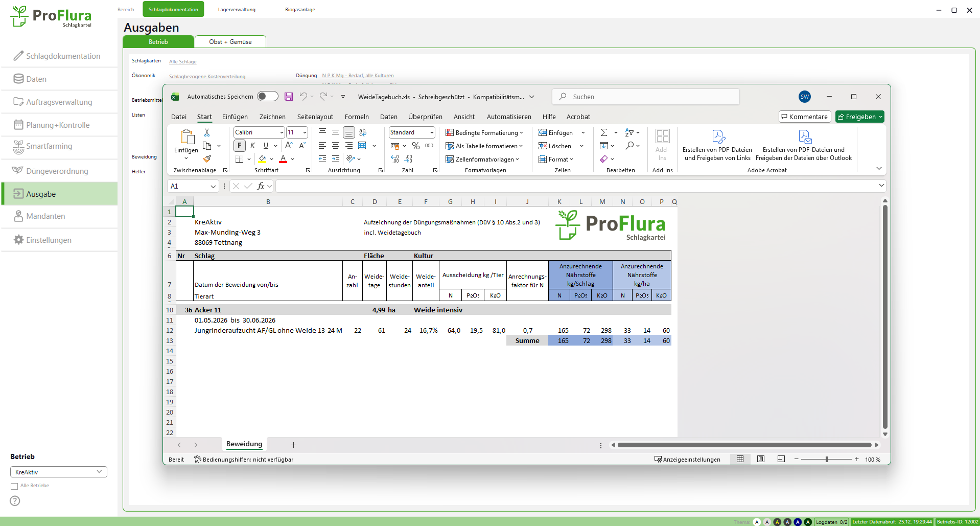Switch to the Obst + Gemüse tab
The width and height of the screenshot is (980, 526).
(230, 42)
